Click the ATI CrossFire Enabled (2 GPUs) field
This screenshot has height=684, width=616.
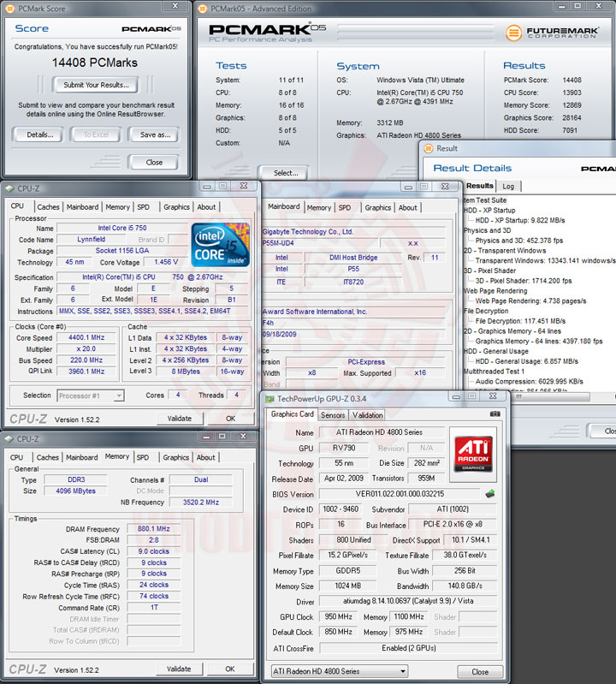tap(408, 648)
